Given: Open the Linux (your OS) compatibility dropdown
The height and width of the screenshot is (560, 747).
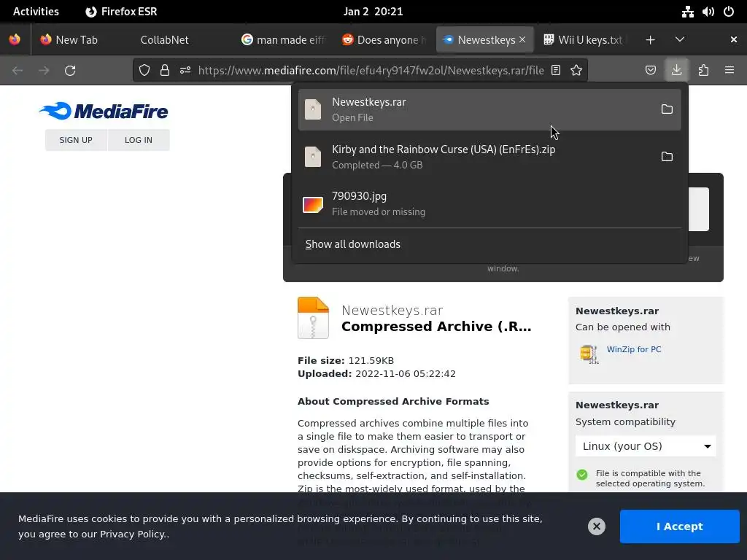Looking at the screenshot, I should (x=646, y=446).
